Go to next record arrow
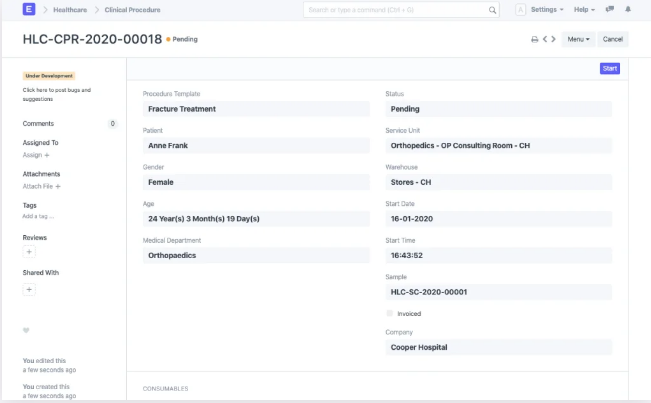The height and width of the screenshot is (403, 651). [554, 39]
